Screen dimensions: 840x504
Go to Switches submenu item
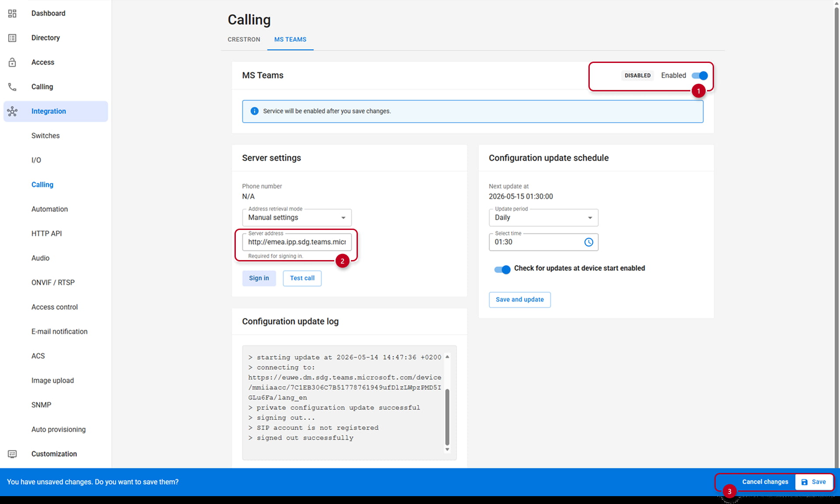pos(45,136)
